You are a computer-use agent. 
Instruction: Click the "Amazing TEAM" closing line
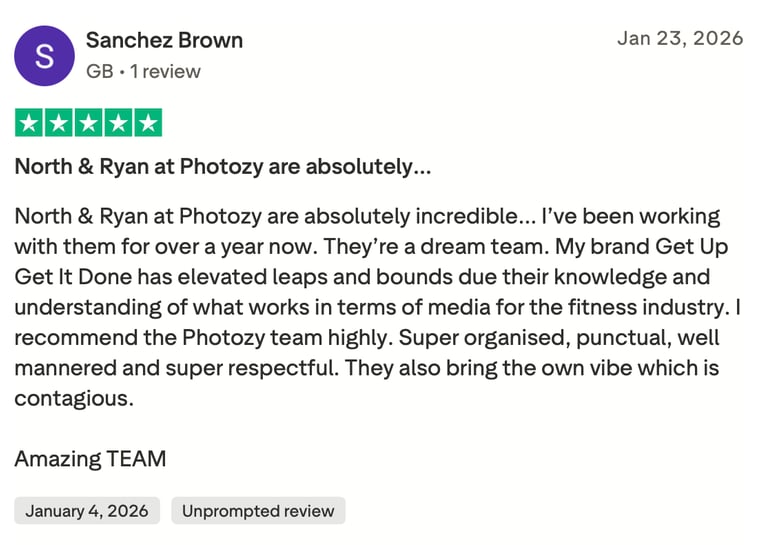coord(90,459)
